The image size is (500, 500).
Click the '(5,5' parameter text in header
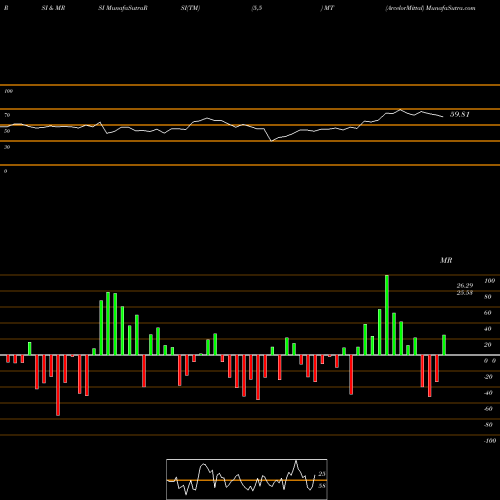coord(257,8)
